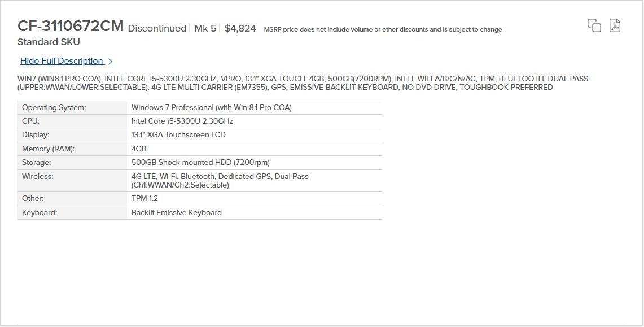Click the Intel Core i5-5300U CPU value
644x327 pixels.
pos(182,121)
